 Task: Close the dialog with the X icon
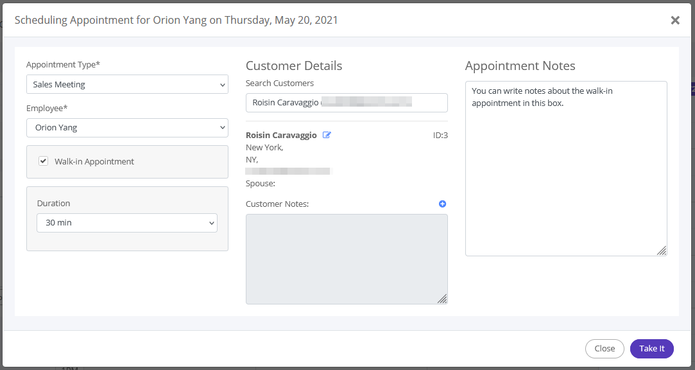(675, 20)
